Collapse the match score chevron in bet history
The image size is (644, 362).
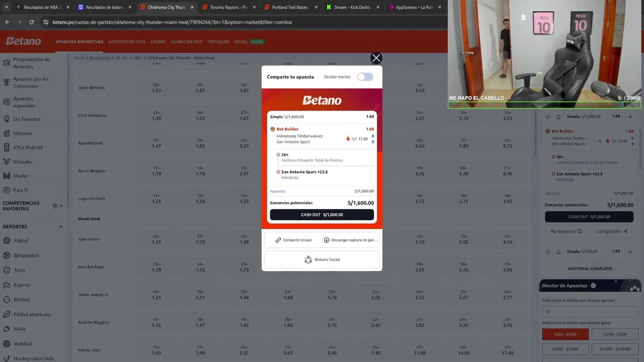[599, 141]
